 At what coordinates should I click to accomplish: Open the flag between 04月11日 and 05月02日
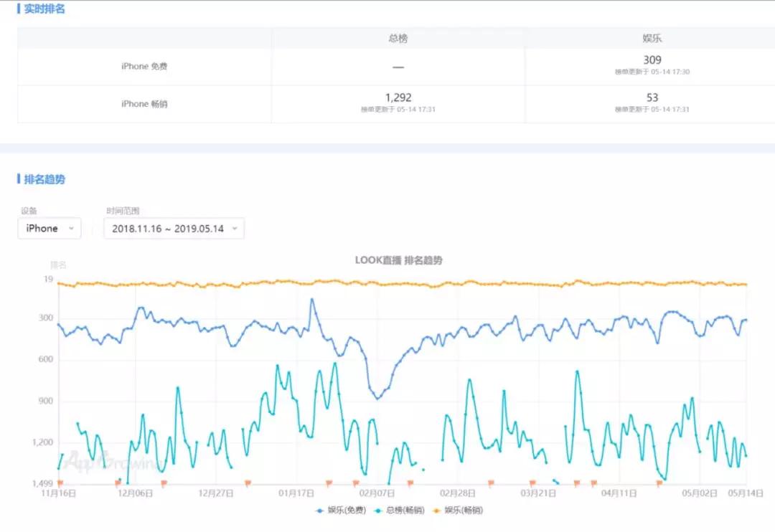659,483
